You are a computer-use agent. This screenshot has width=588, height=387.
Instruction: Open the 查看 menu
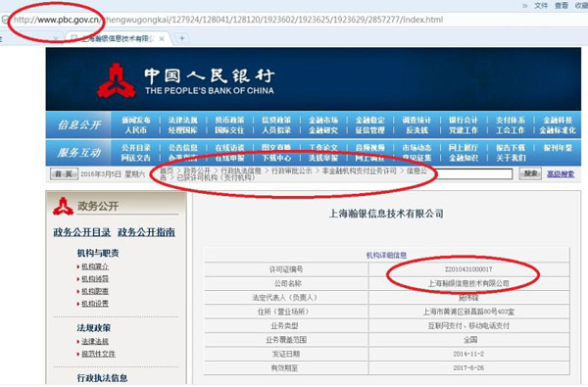point(562,5)
